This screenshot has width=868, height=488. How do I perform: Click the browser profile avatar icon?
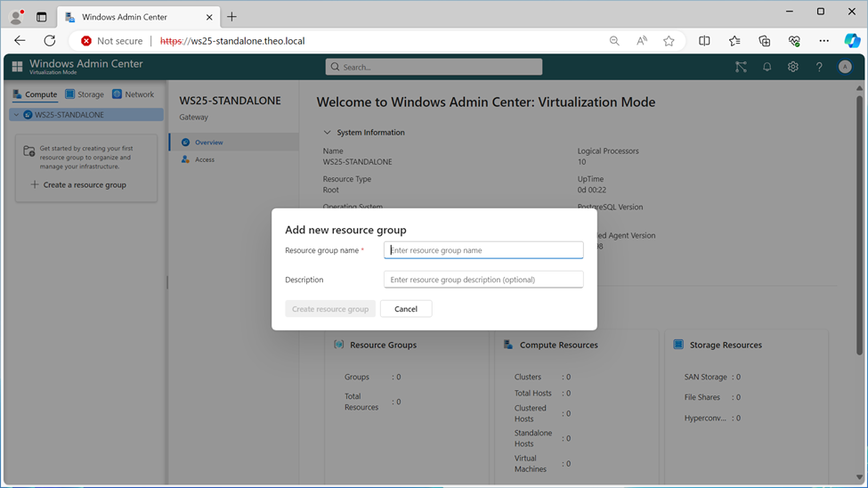(x=17, y=17)
